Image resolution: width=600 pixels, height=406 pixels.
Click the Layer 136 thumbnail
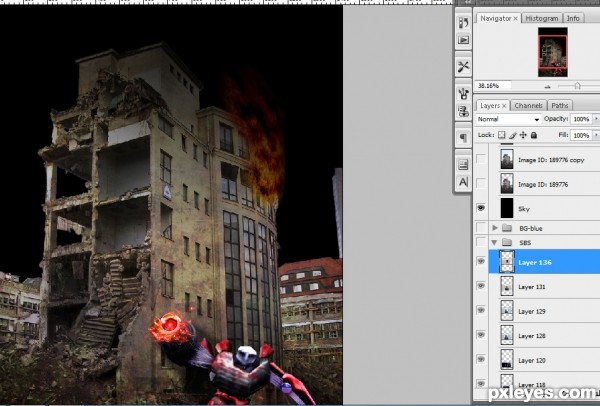pos(507,262)
